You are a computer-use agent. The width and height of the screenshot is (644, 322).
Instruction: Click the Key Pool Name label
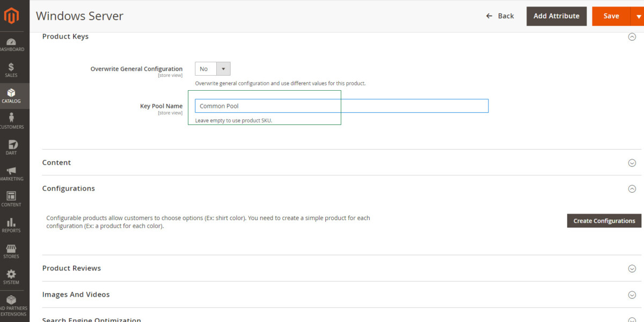(x=161, y=106)
